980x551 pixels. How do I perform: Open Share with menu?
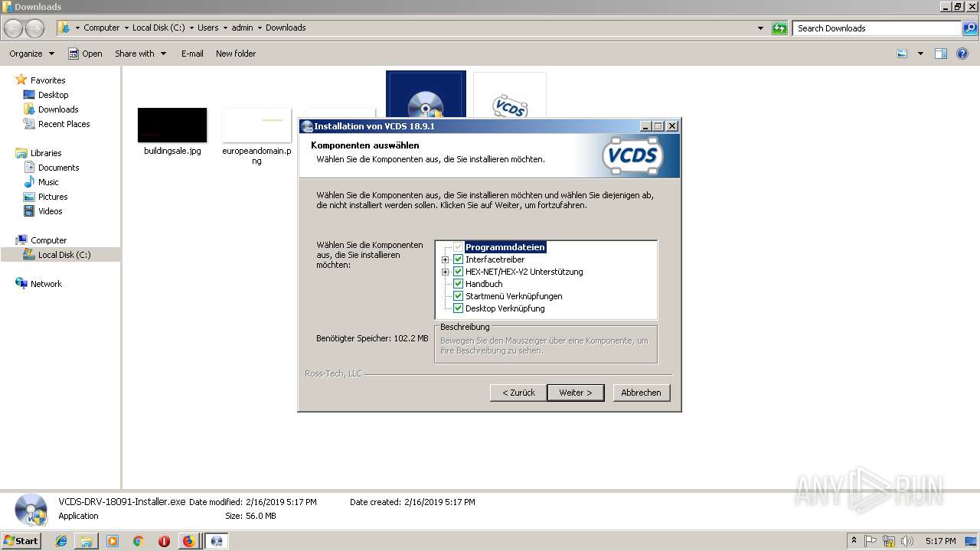point(140,54)
